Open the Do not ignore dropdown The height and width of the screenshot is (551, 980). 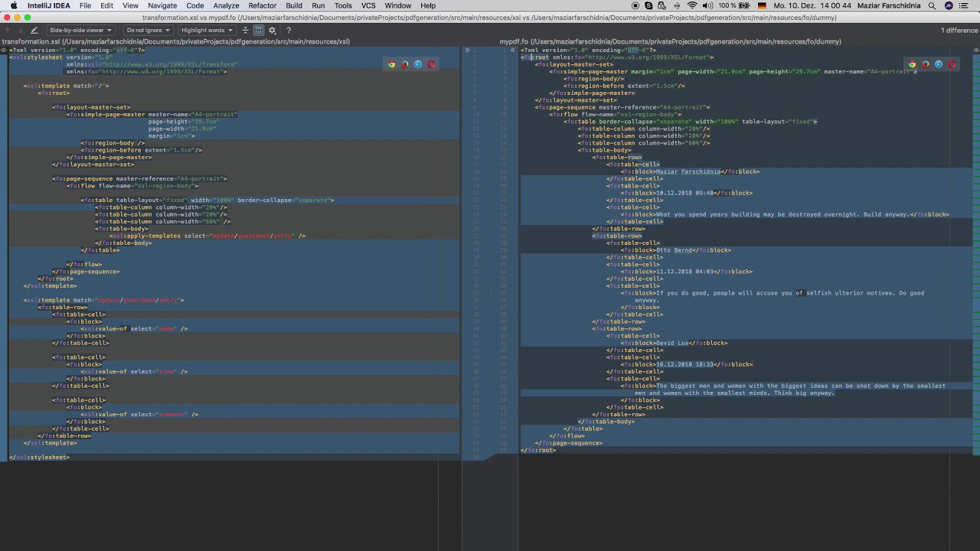[x=148, y=31]
